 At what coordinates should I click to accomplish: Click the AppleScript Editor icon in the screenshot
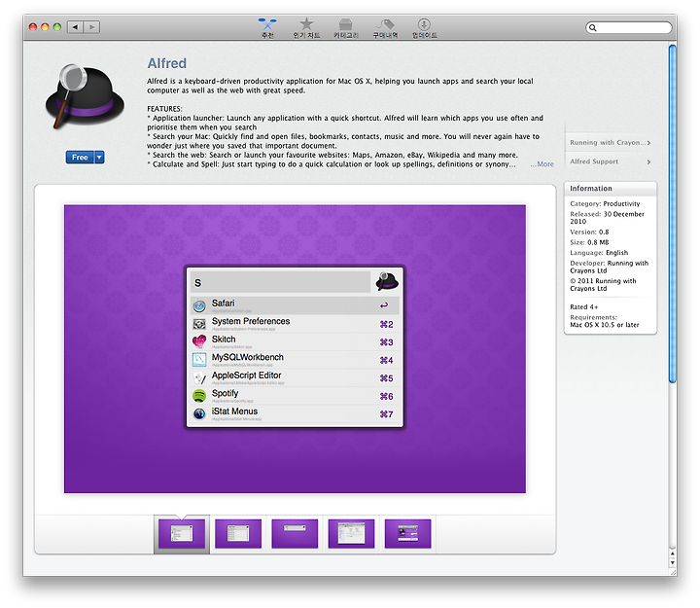pyautogui.click(x=199, y=378)
